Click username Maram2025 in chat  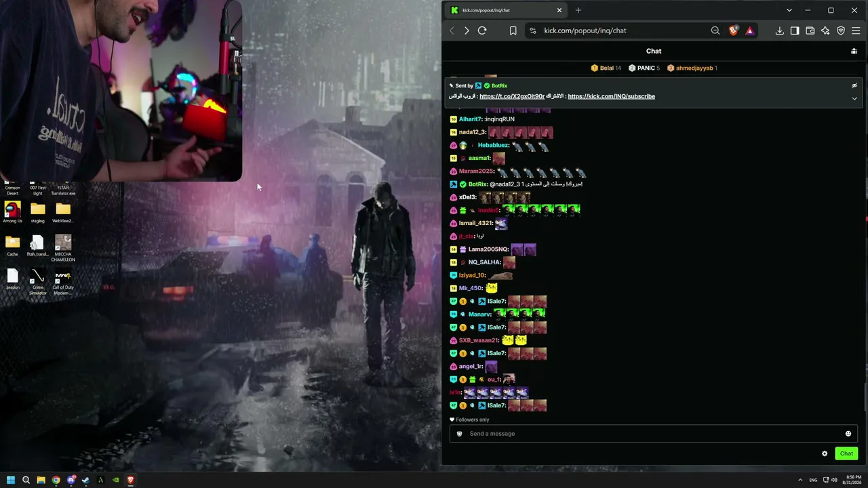476,171
